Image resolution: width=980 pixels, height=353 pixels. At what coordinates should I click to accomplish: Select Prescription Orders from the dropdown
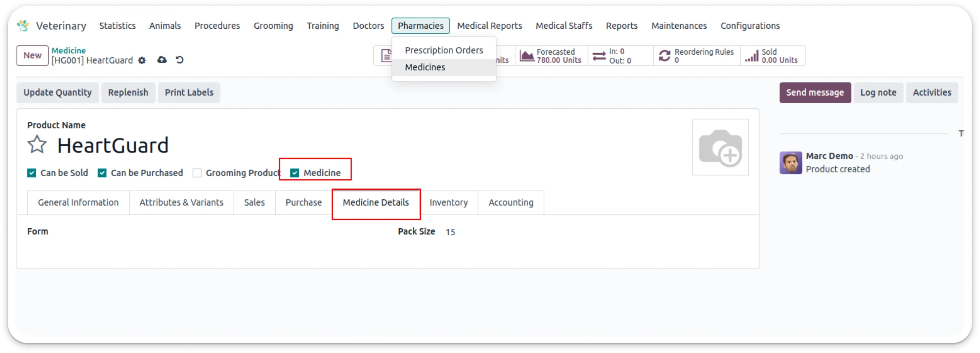pos(443,50)
